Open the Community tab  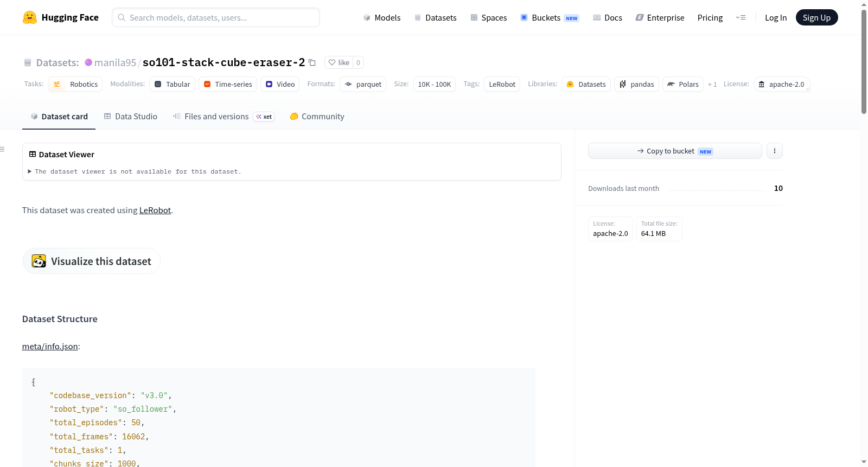(x=317, y=116)
